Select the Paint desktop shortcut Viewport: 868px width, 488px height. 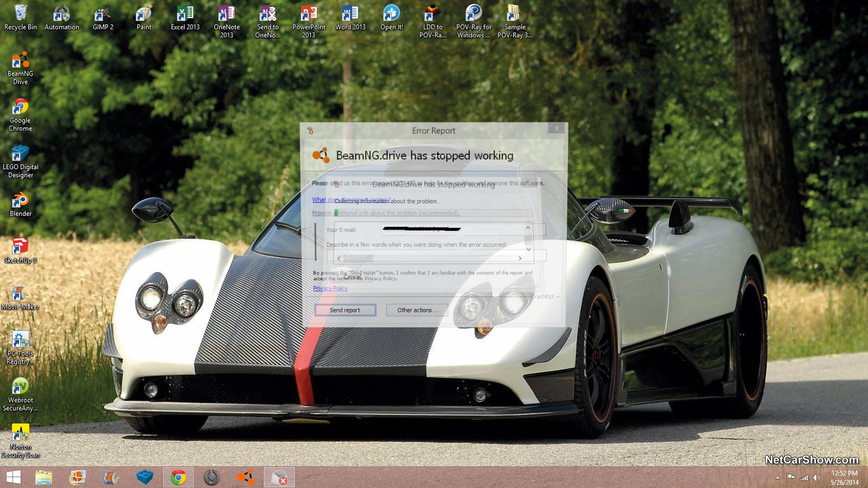tap(144, 17)
